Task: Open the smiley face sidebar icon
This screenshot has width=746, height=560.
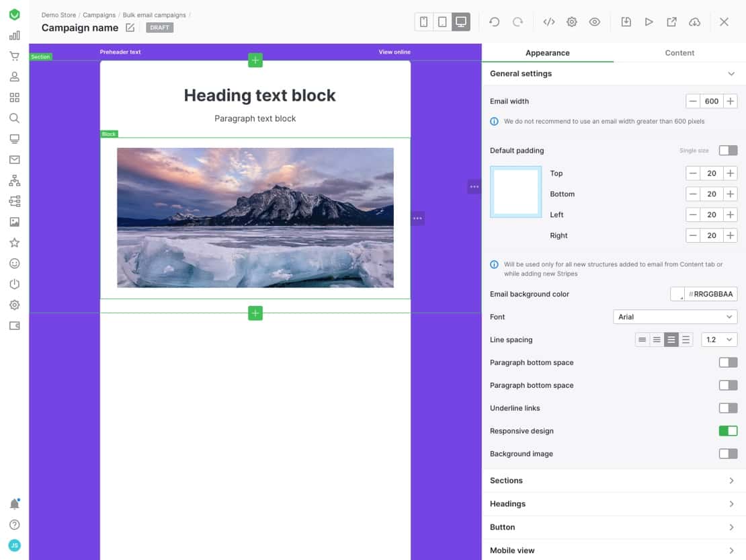Action: tap(14, 264)
